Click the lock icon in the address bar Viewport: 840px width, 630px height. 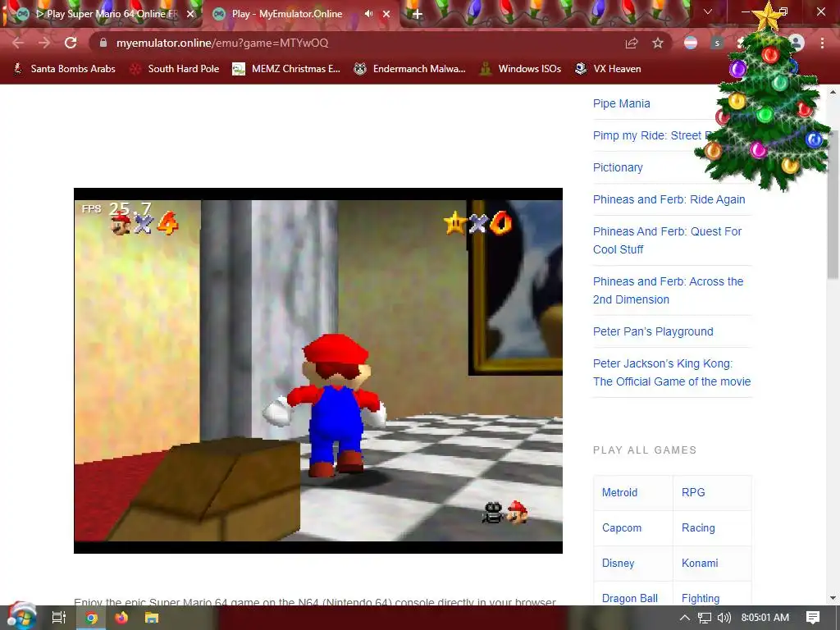(x=103, y=43)
